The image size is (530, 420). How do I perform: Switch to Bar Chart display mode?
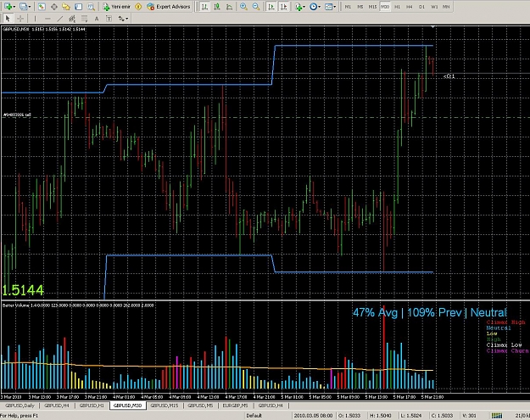click(x=204, y=7)
